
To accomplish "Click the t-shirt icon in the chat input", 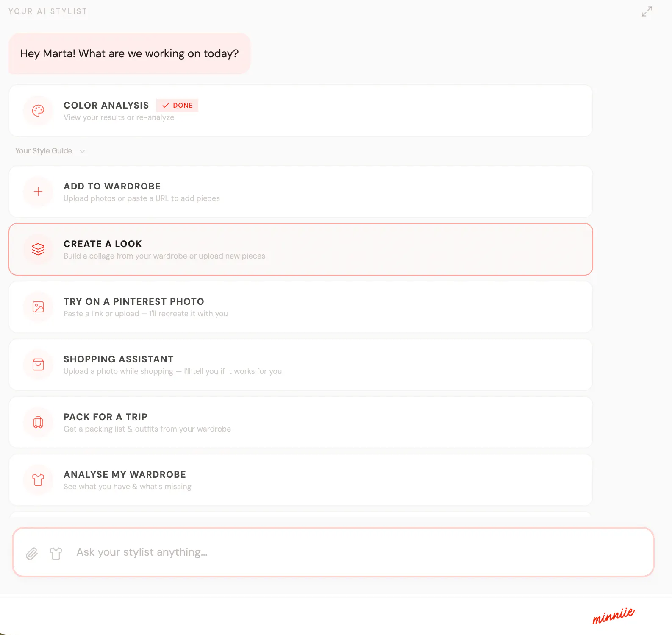I will coord(56,553).
